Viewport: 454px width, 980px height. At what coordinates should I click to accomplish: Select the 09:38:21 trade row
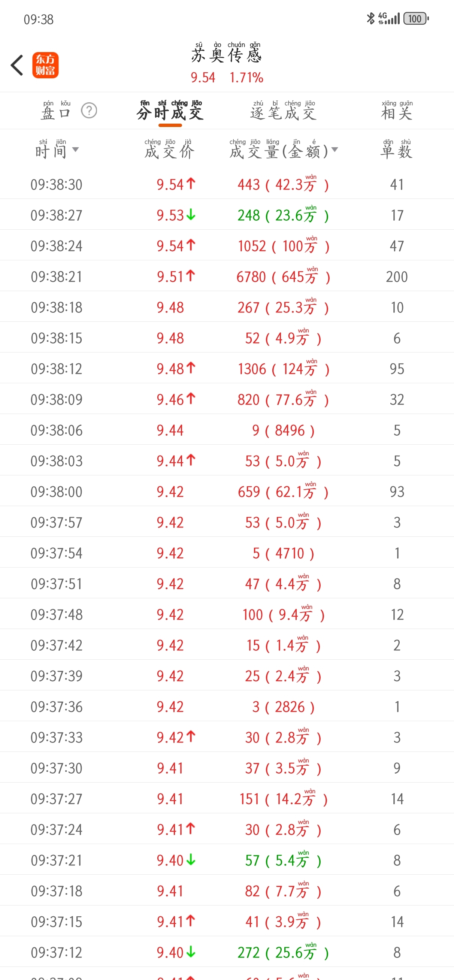coord(227,276)
